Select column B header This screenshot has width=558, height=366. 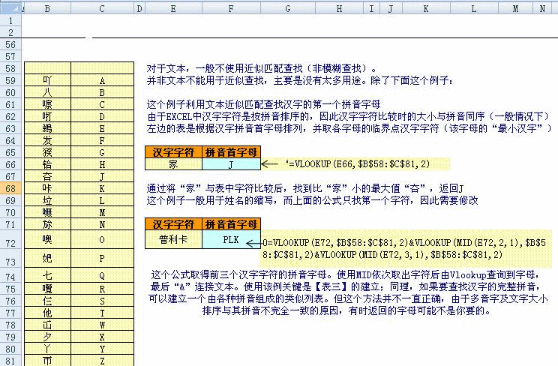coord(47,9)
